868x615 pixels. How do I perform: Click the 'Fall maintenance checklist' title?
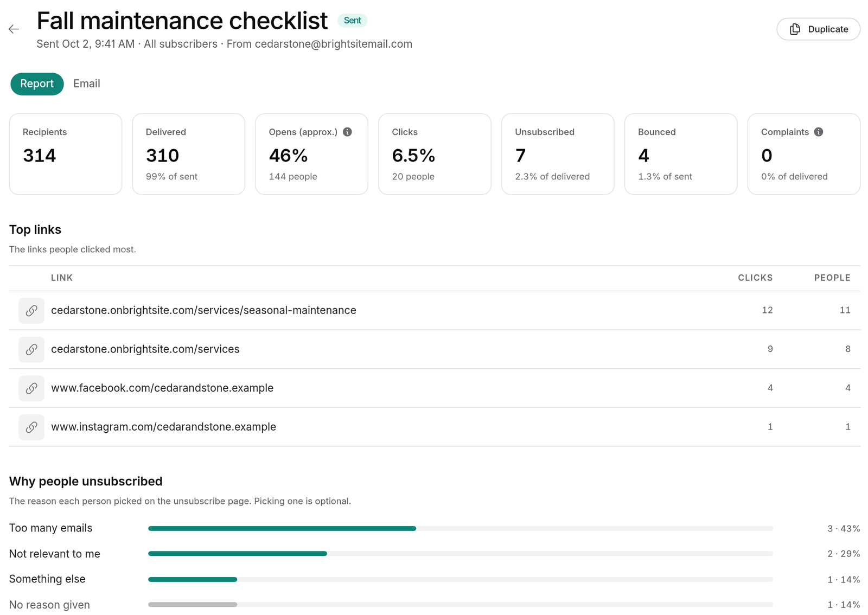tap(182, 21)
